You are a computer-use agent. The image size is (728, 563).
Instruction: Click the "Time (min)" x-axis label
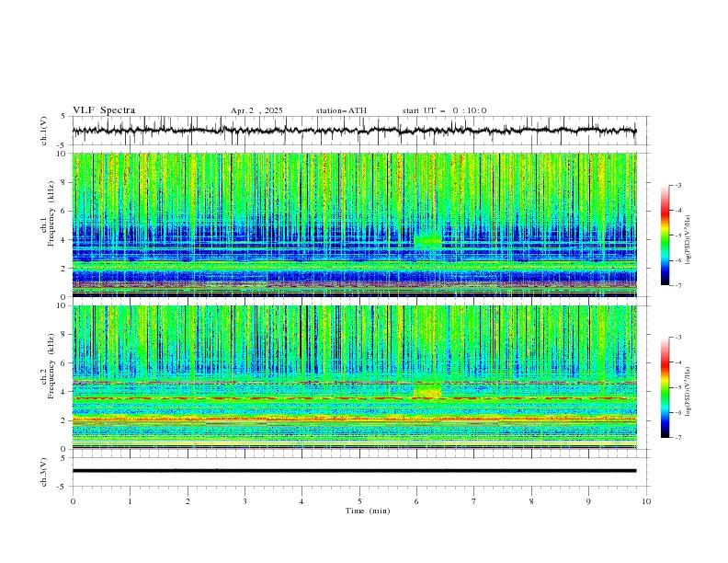coord(368,511)
